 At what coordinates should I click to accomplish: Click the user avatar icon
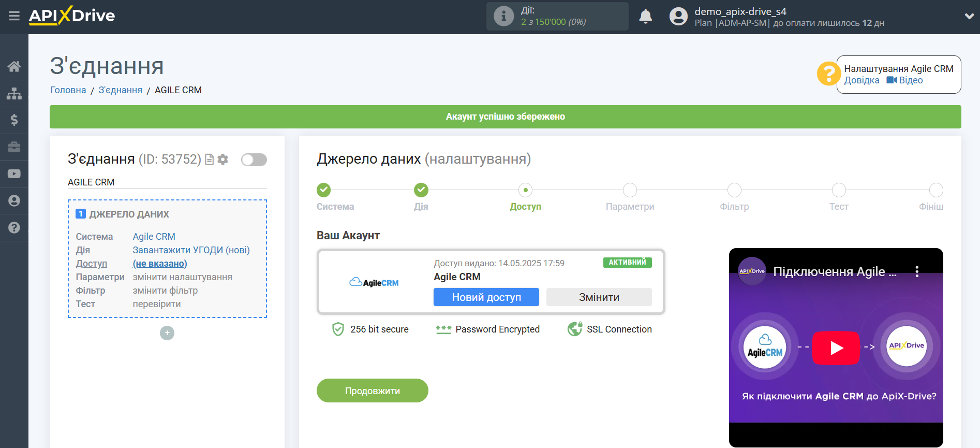click(678, 17)
